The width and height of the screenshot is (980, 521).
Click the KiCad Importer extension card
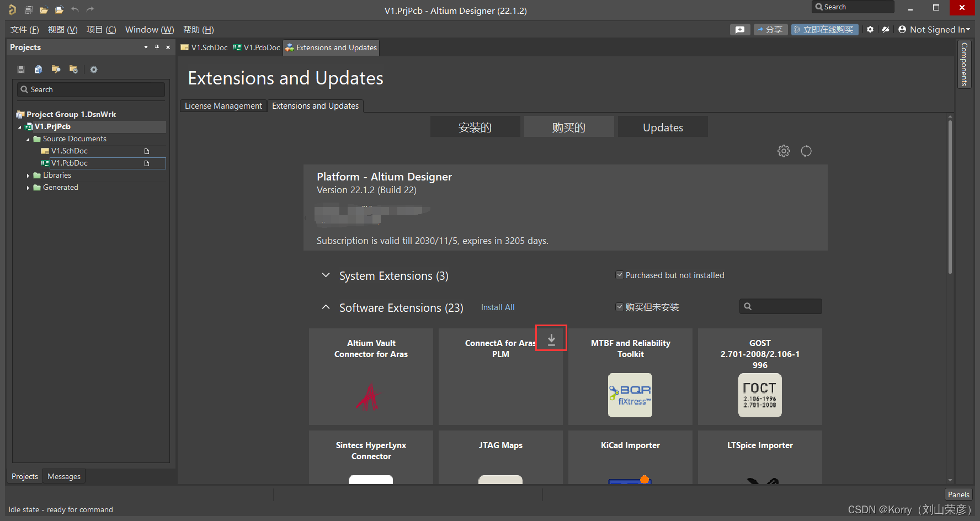630,458
